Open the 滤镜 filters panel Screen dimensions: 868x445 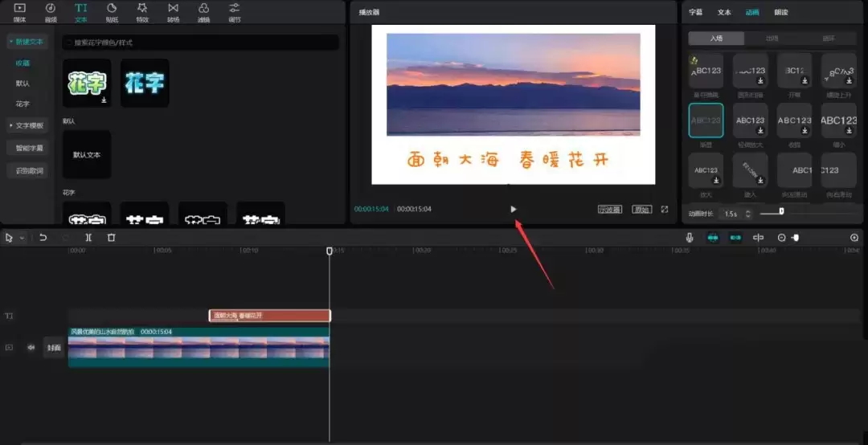[203, 12]
